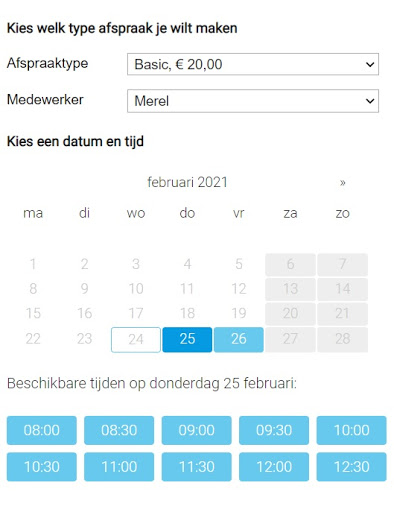Pick the 08:30 time slot
This screenshot has width=394, height=512.
click(119, 430)
